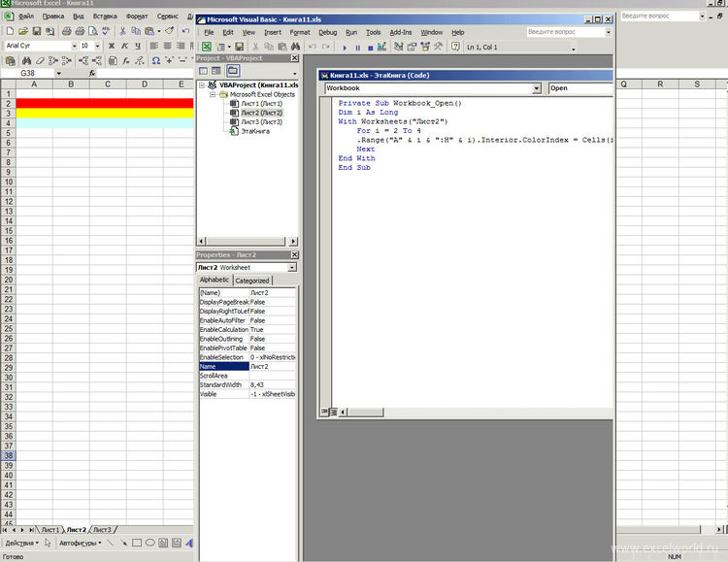Run the macro with the play icon

point(345,48)
